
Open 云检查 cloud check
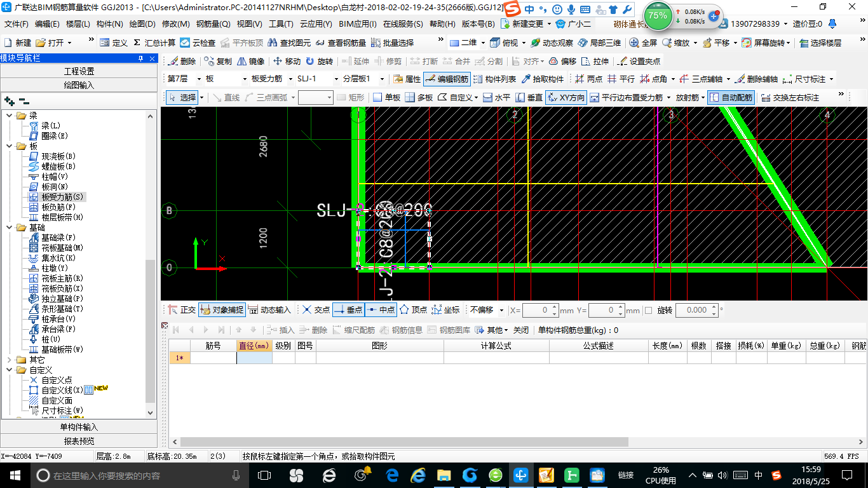198,43
